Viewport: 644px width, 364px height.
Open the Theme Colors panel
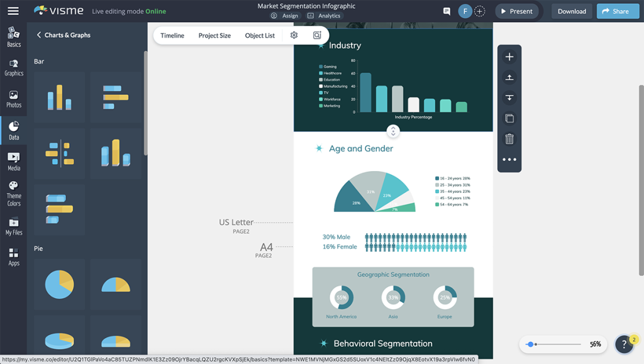13,193
